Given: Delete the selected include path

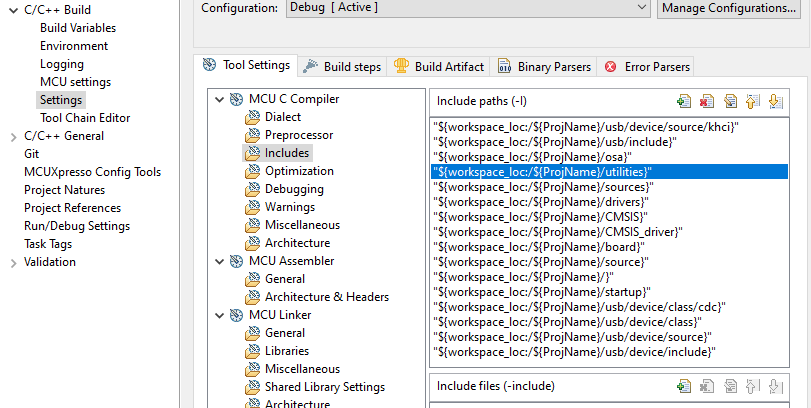Looking at the screenshot, I should [x=707, y=101].
